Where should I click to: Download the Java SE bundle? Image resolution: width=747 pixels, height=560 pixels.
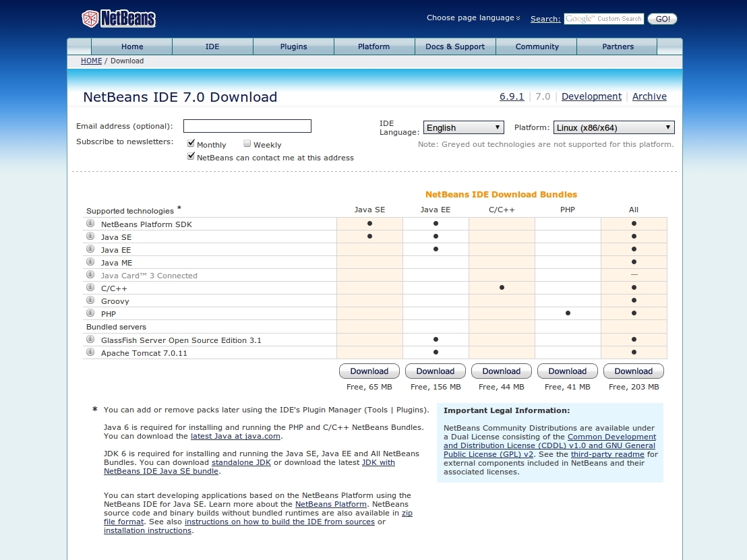(369, 371)
